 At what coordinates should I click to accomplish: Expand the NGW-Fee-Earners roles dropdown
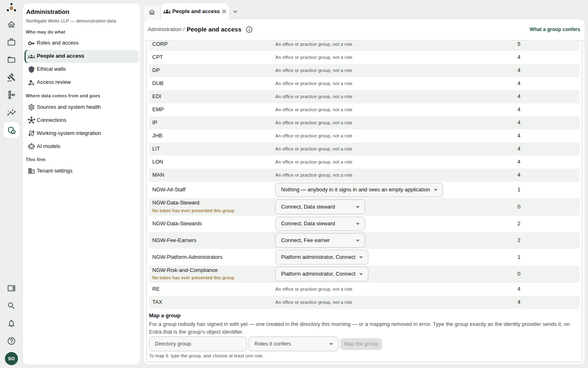click(x=320, y=240)
